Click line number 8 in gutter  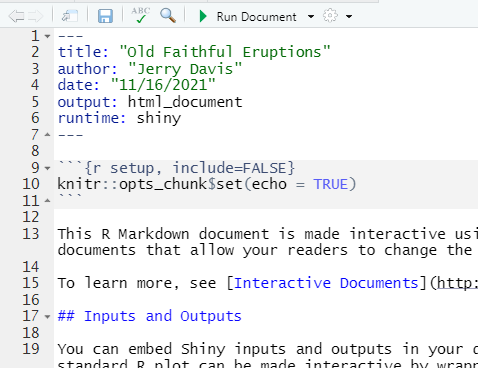(35, 151)
